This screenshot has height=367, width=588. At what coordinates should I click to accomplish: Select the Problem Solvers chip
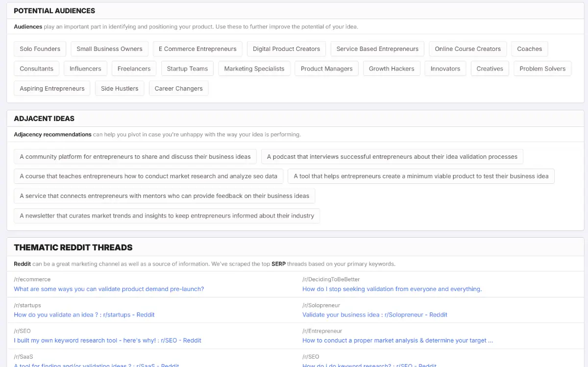click(542, 69)
